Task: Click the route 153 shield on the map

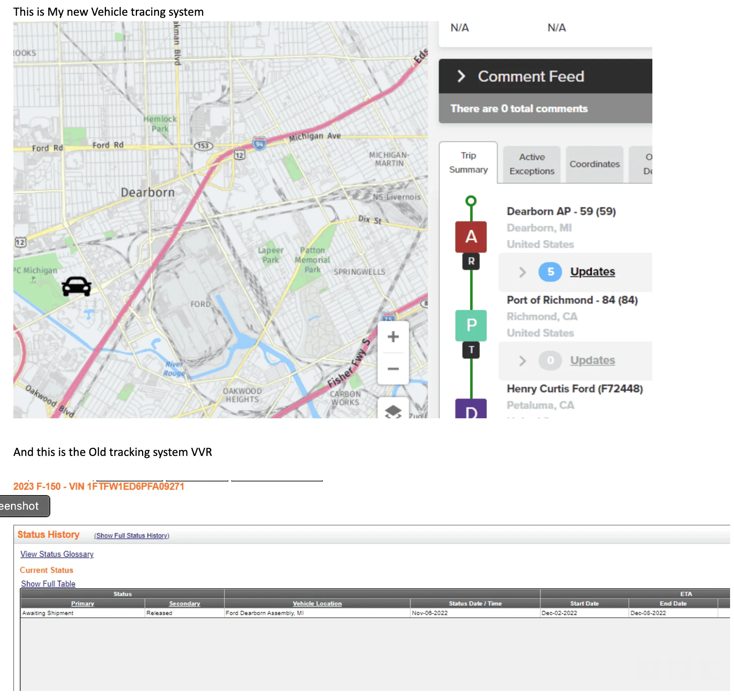Action: 203,146
